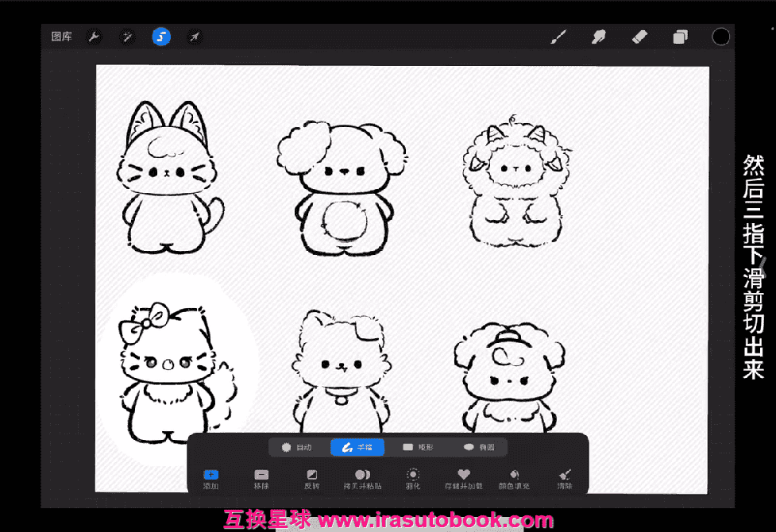Screen dimensions: 776x532
Task: Activate the Transform arrow tool
Action: tap(195, 37)
